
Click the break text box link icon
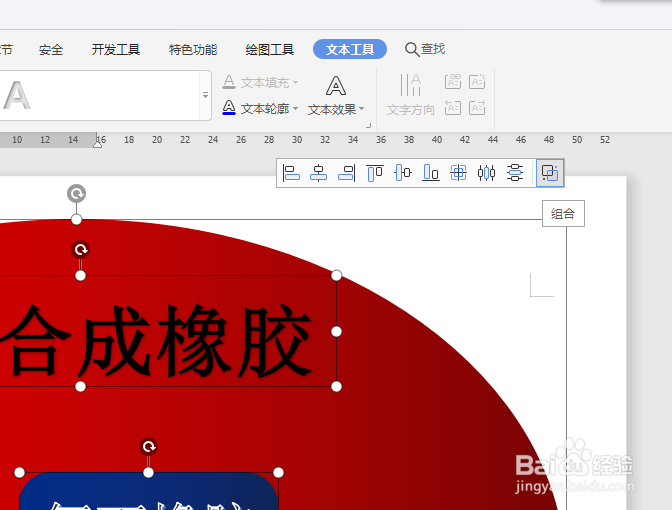(x=477, y=81)
